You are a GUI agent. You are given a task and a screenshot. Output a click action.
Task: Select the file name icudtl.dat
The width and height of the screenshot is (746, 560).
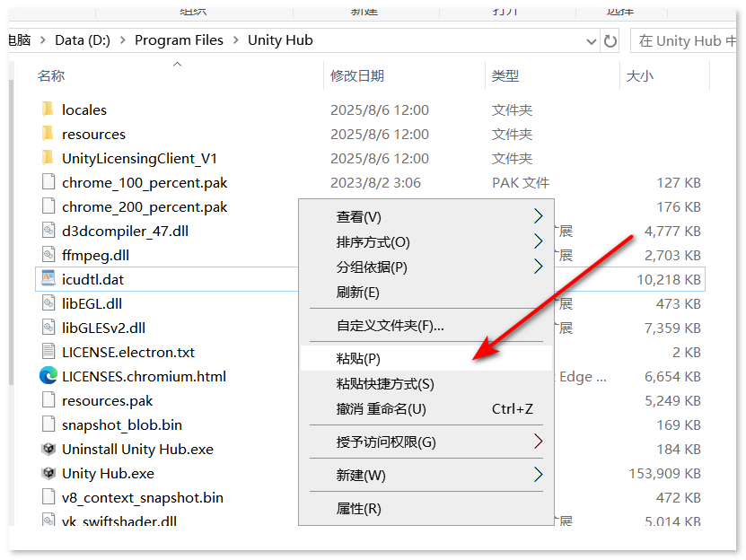point(92,279)
